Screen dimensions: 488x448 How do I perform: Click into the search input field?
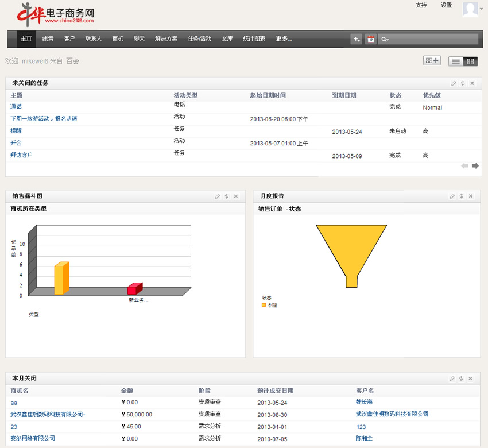pyautogui.click(x=433, y=39)
